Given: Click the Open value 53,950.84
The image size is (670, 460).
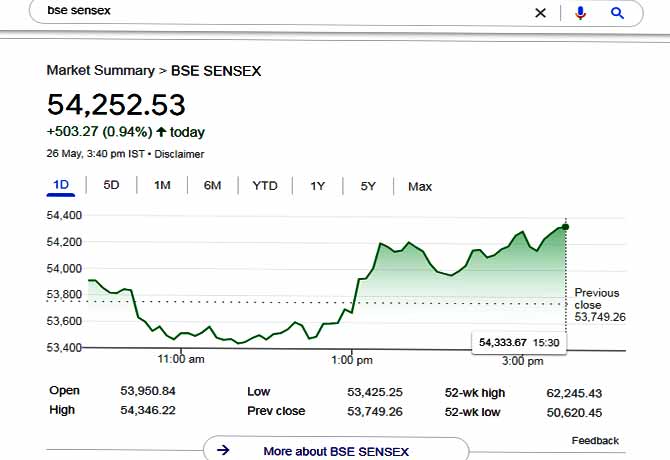Looking at the screenshot, I should pos(148,391).
